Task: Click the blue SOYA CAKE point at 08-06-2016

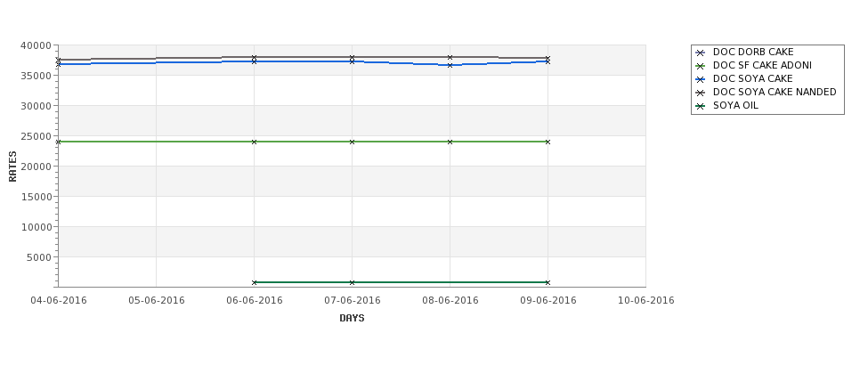Action: [x=450, y=65]
